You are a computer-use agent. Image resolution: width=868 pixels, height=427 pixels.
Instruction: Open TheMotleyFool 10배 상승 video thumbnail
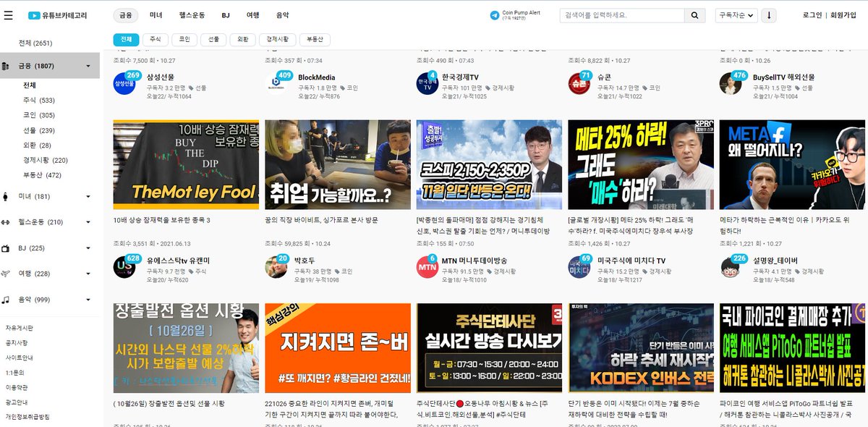186,164
